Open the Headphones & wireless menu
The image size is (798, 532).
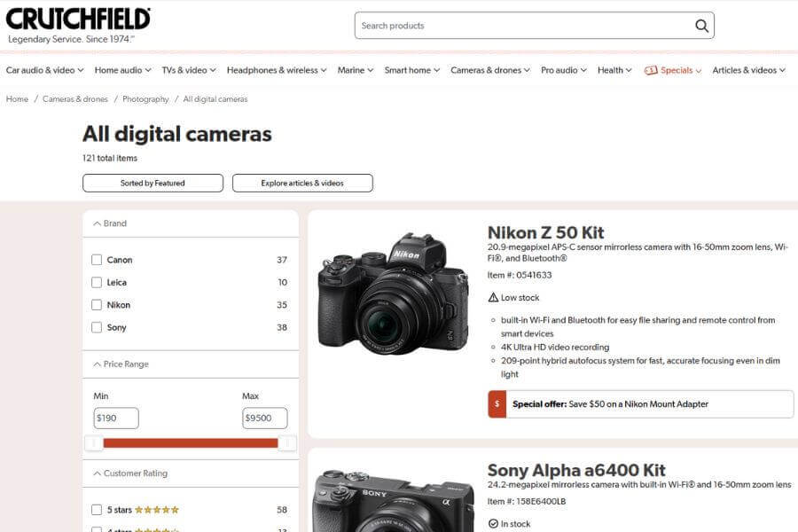point(276,70)
